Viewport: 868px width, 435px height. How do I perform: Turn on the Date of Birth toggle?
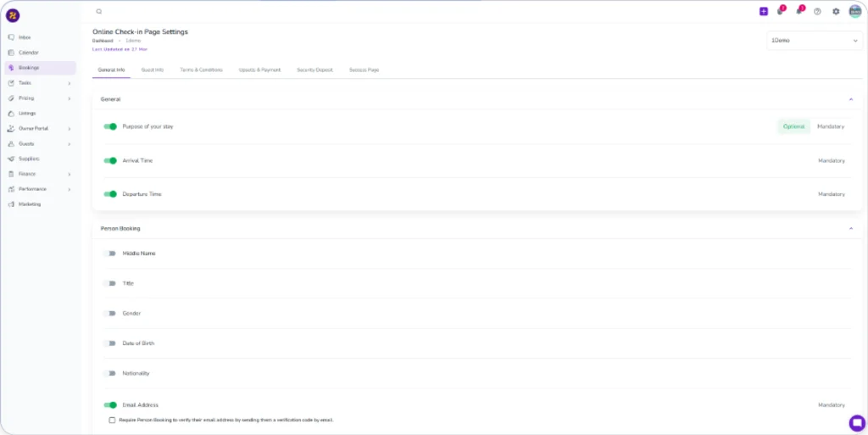click(110, 343)
